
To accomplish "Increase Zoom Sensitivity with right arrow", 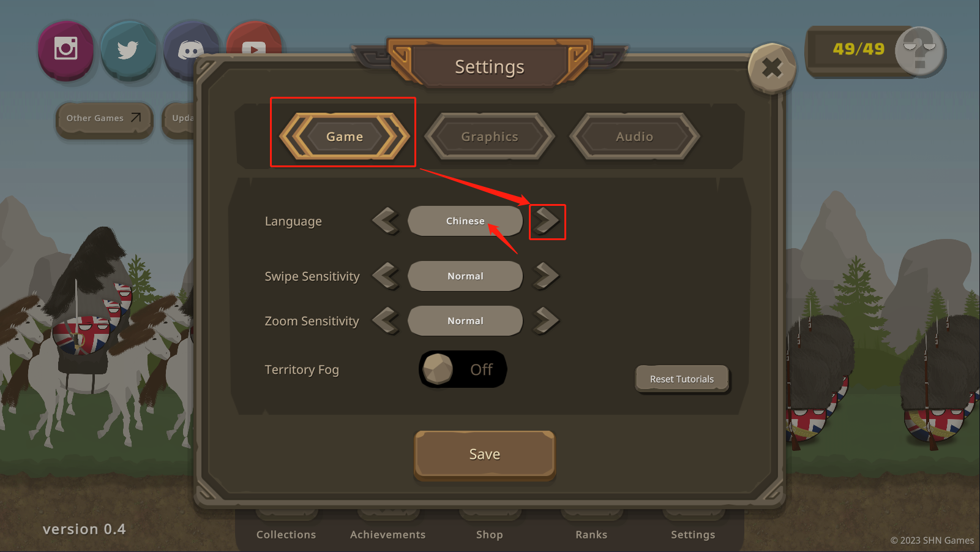I will (x=547, y=320).
